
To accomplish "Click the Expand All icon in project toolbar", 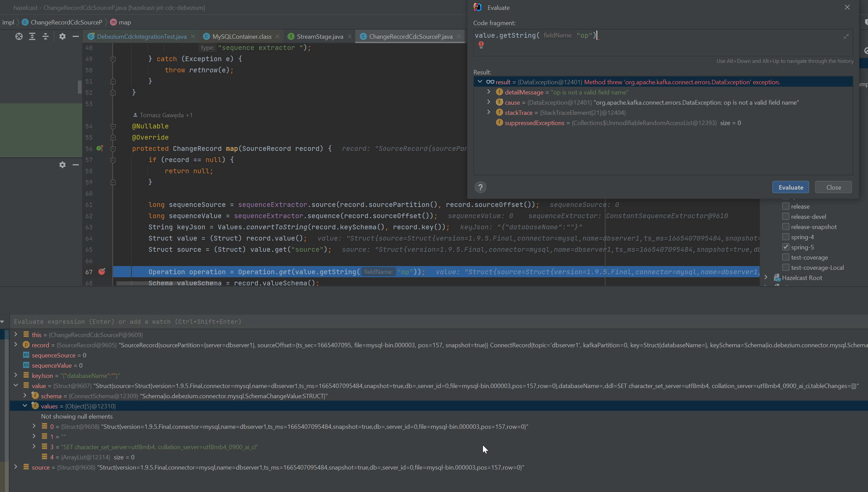I will (32, 36).
